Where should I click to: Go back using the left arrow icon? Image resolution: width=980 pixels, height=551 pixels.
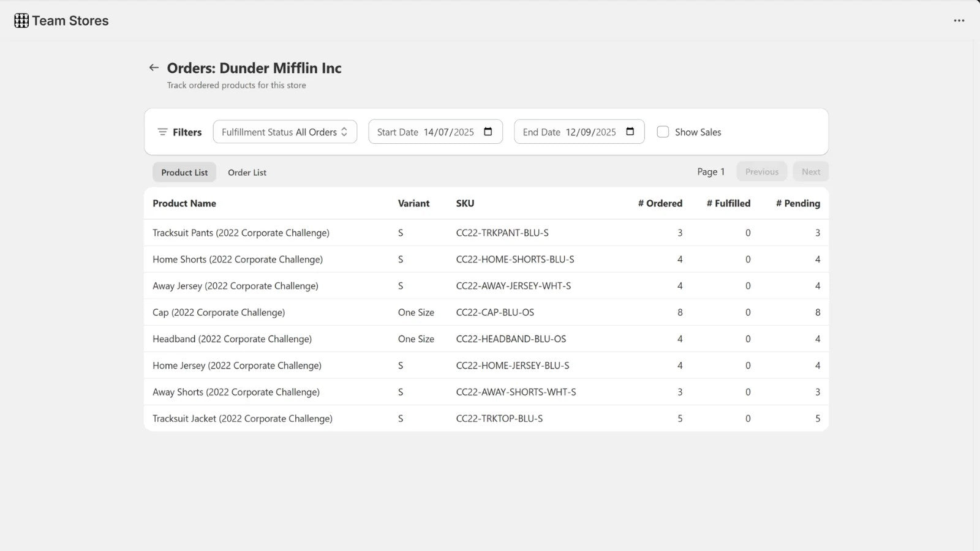(x=154, y=68)
